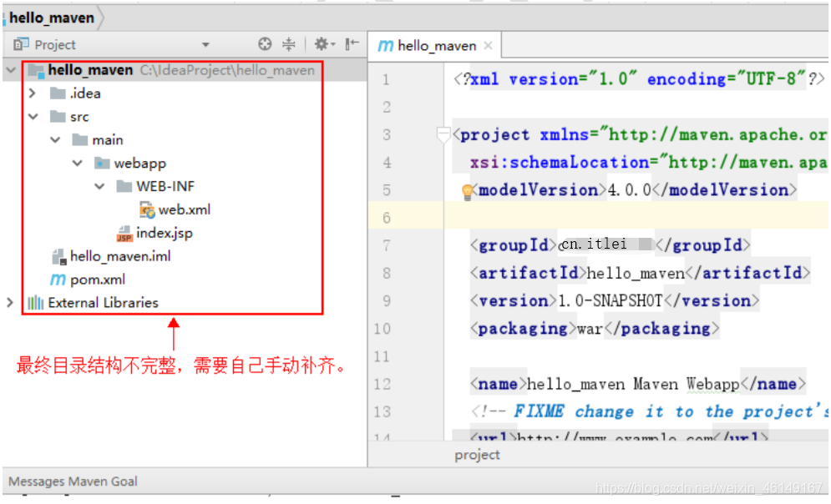Open the Messages Maven Goal tool window
The image size is (831, 504).
coord(73,481)
